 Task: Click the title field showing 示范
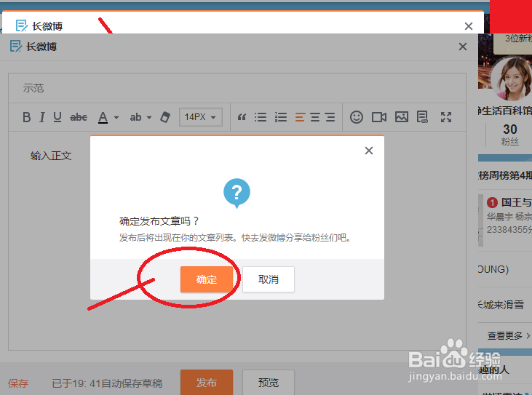(x=237, y=88)
